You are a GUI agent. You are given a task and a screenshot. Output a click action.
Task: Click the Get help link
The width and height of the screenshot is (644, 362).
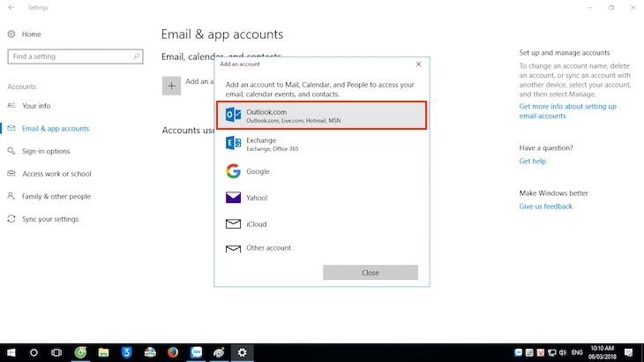(532, 161)
